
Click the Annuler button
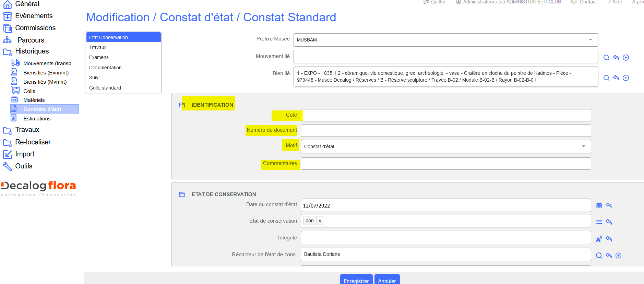tap(387, 280)
